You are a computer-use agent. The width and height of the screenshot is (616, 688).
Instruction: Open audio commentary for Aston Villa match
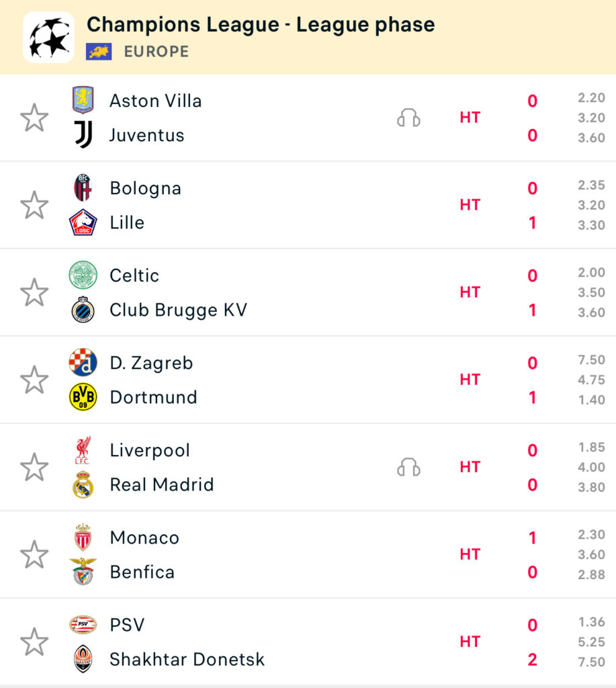(408, 118)
